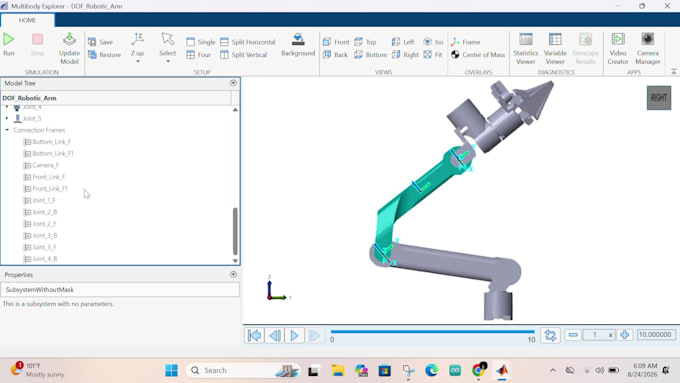This screenshot has width=680, height=383.
Task: Set the Bottom view
Action: tap(370, 55)
